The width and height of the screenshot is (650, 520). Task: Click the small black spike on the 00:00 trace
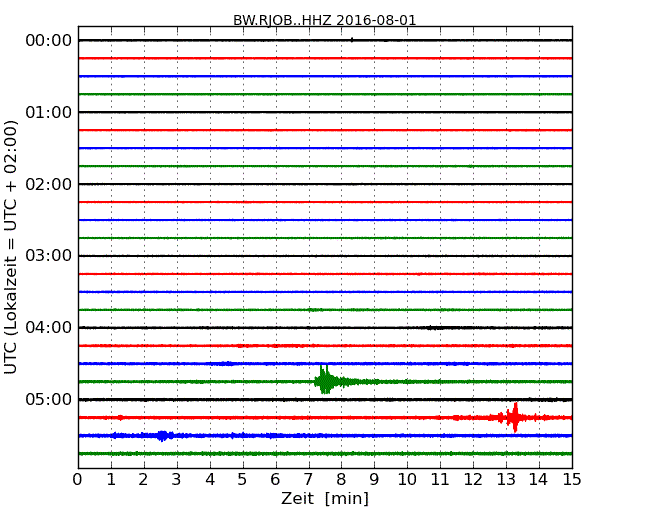[352, 40]
